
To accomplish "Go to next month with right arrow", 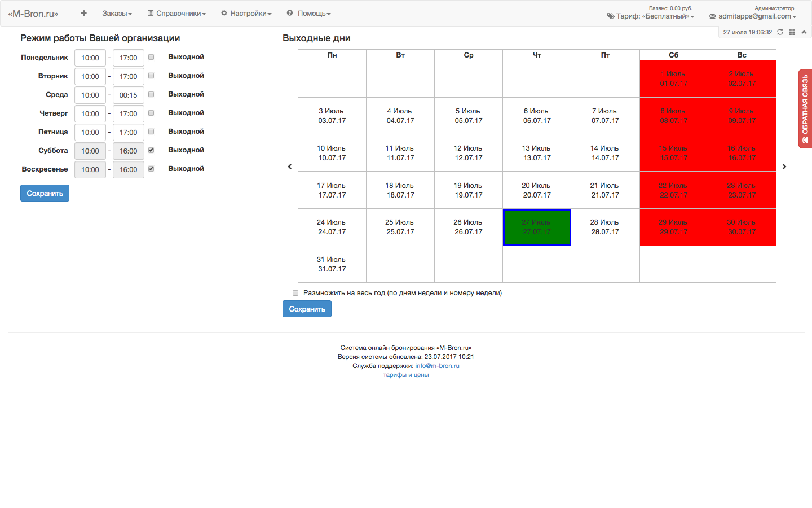I will click(784, 167).
